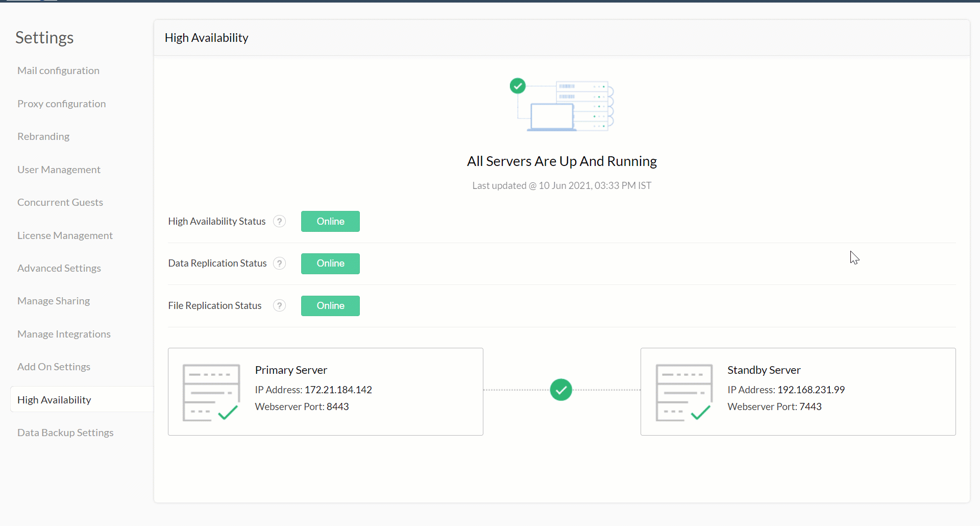The image size is (980, 526).
Task: Click the Online badge for File Replication Status
Action: coord(330,305)
